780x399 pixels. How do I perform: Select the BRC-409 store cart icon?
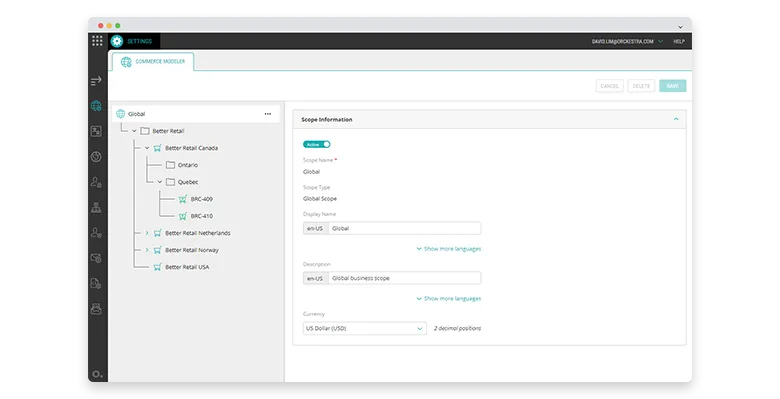(183, 199)
